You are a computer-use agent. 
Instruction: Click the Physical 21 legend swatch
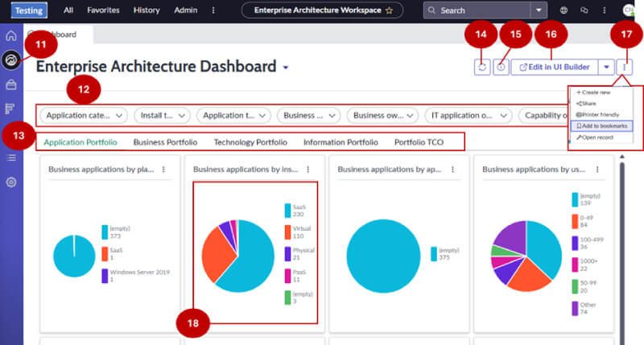pos(287,254)
